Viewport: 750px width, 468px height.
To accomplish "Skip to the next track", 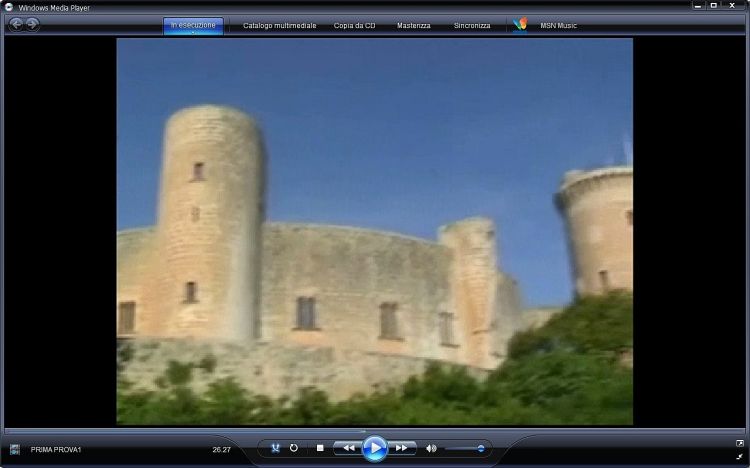I will pyautogui.click(x=401, y=448).
